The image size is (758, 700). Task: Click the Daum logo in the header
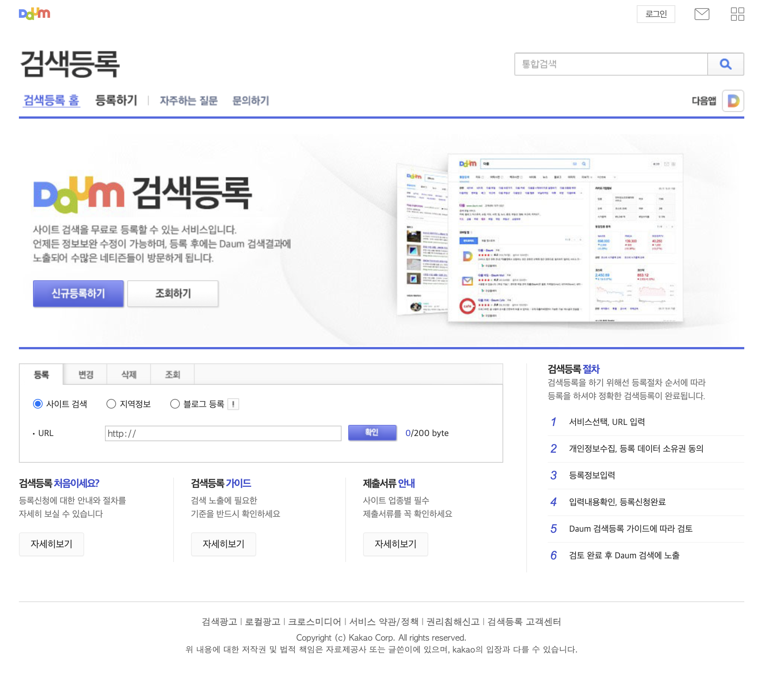click(x=34, y=14)
